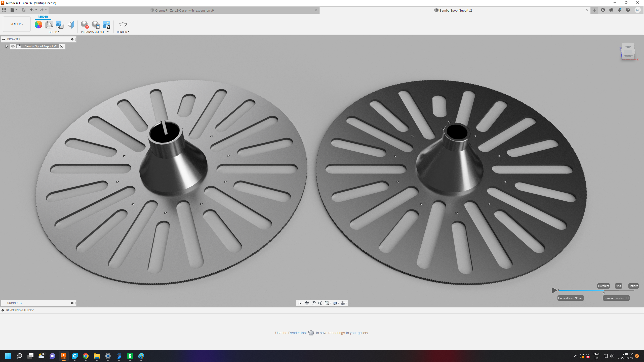
Task: Click the Decal tool icon
Action: coord(60,24)
